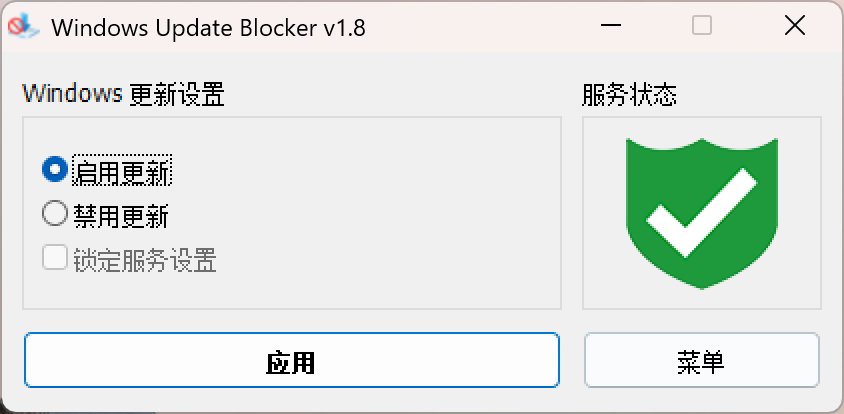Click the "Windows Update Blocker v1.8" title text

coord(208,28)
